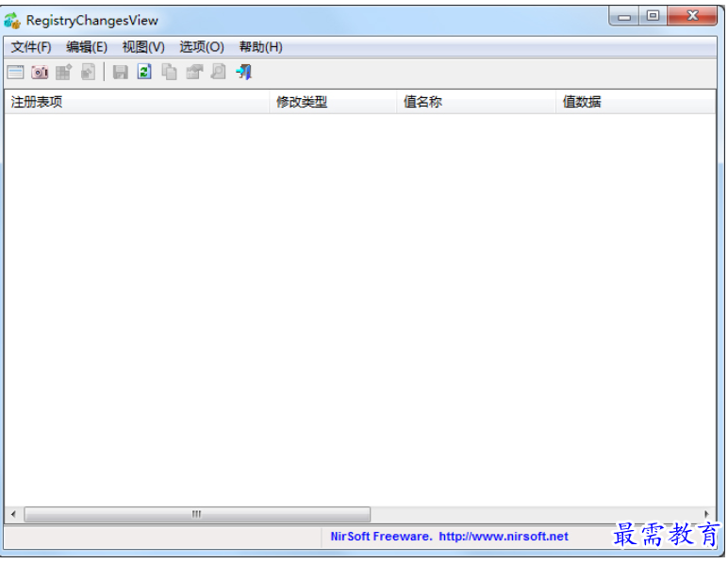Open the 帮助(H) menu

pyautogui.click(x=261, y=47)
